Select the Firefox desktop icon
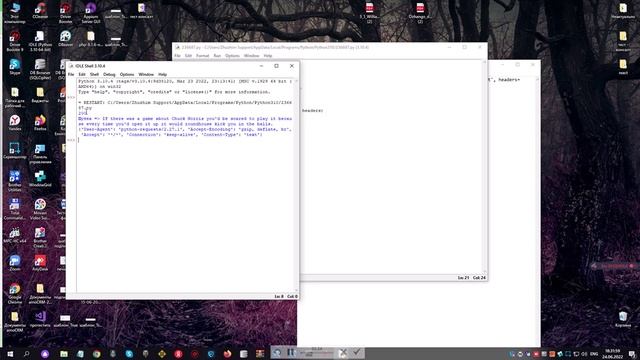Viewport: 640px width, 360px height. tap(40, 122)
